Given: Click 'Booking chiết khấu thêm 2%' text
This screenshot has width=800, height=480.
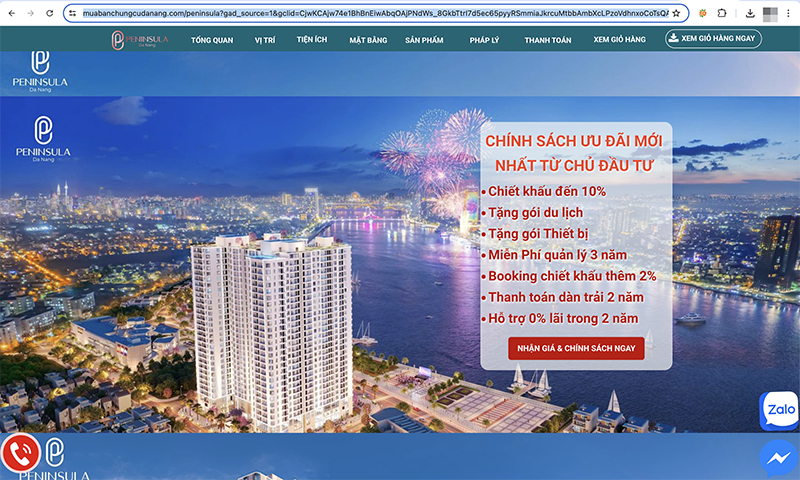Looking at the screenshot, I should click(572, 276).
